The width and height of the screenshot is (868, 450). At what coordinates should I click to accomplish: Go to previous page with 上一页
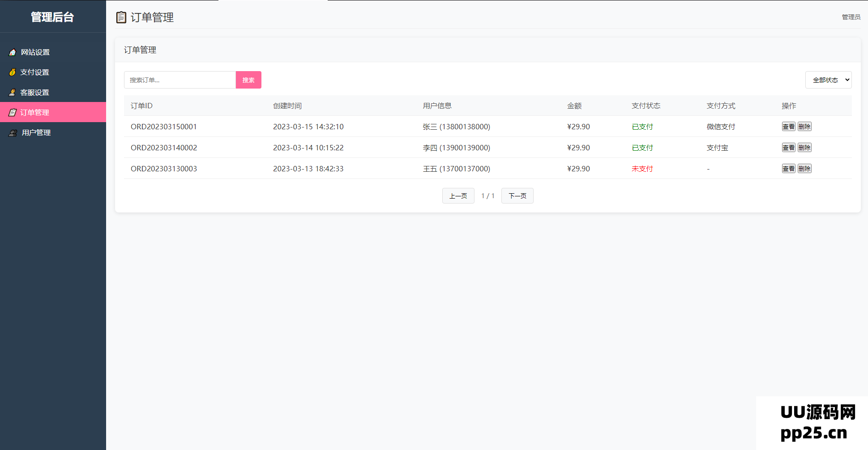[458, 196]
